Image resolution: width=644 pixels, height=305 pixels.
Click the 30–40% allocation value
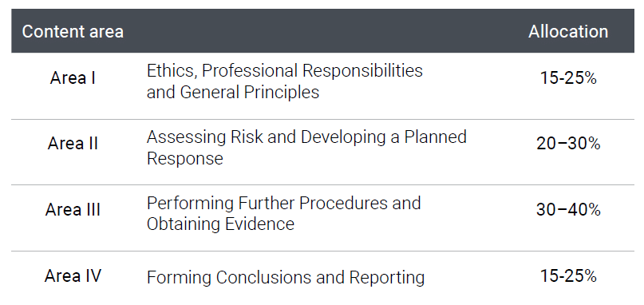pyautogui.click(x=568, y=210)
